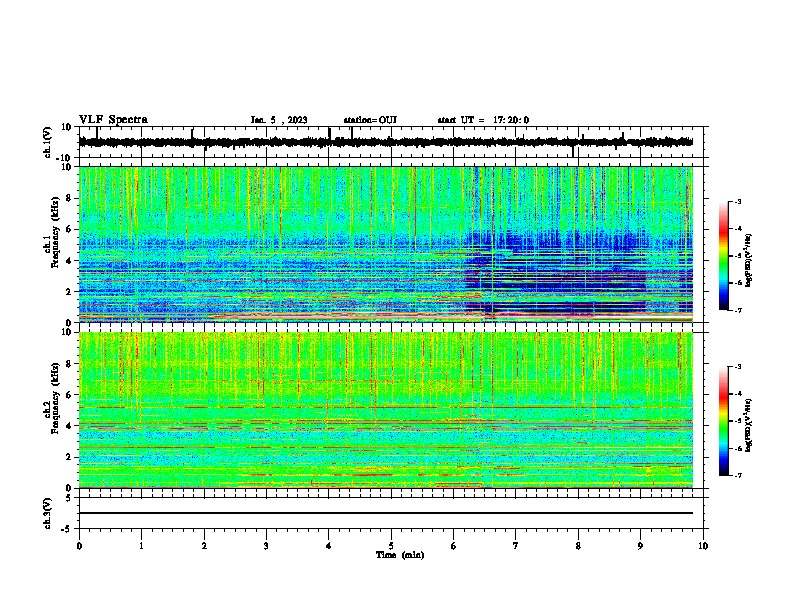Click the "6" kHz tick on ch.1 frequency axis
This screenshot has height=612, width=792.
[x=69, y=229]
